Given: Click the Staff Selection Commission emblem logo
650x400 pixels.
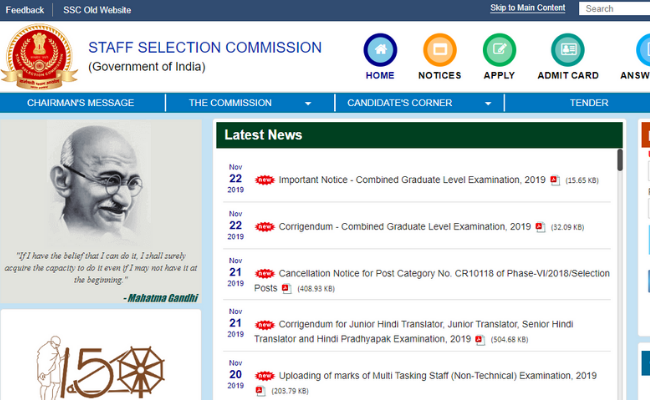Looking at the screenshot, I should tap(39, 57).
